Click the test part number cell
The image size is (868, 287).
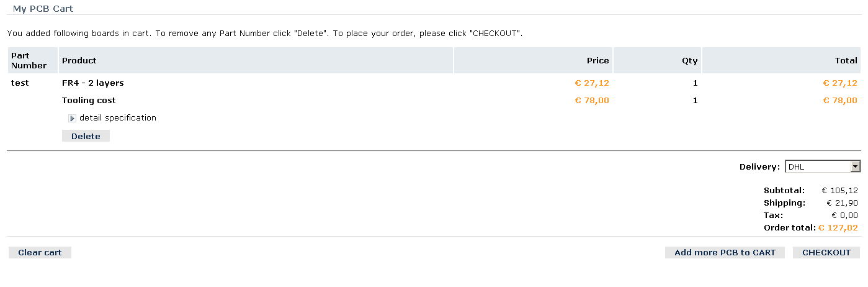coord(20,83)
